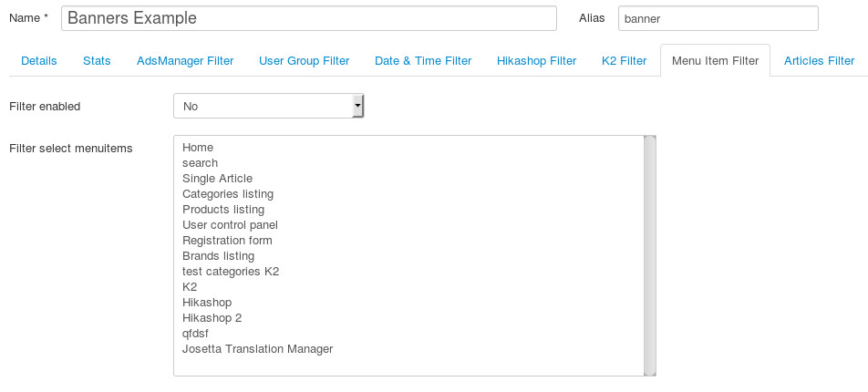Click the Alias input field
The image size is (868, 392).
click(718, 18)
